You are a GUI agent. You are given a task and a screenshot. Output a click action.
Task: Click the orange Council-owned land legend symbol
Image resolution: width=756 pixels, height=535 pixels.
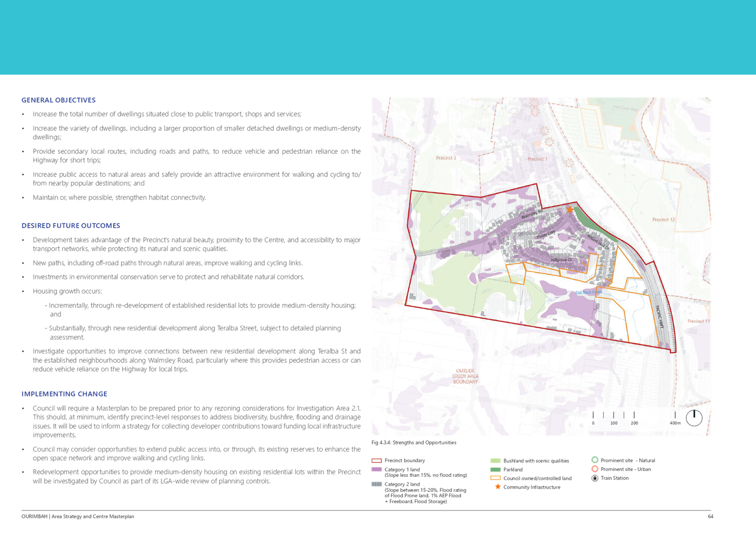tap(496, 478)
